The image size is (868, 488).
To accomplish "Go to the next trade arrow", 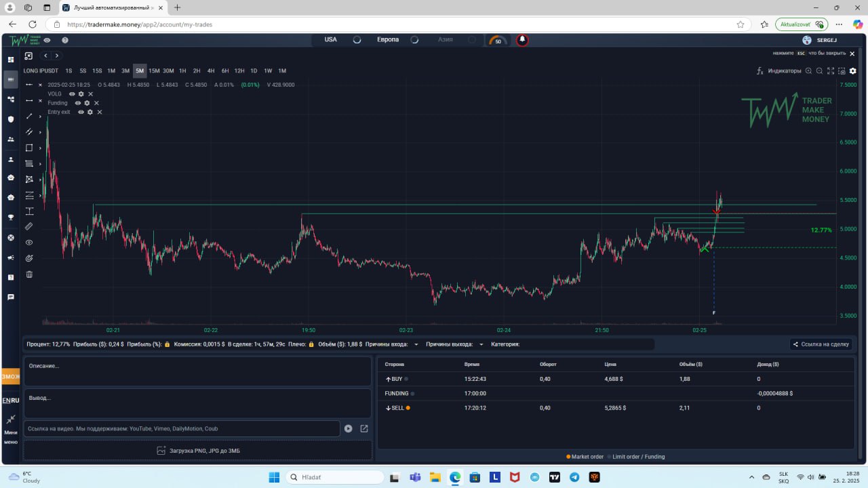I will pyautogui.click(x=57, y=56).
